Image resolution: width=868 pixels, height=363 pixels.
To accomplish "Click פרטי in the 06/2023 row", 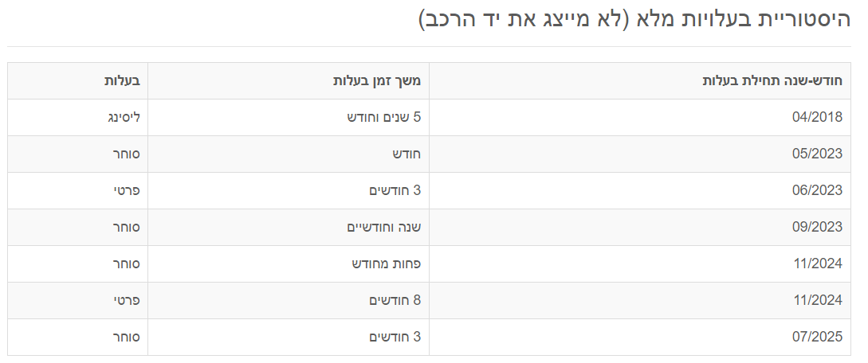I will click(128, 191).
